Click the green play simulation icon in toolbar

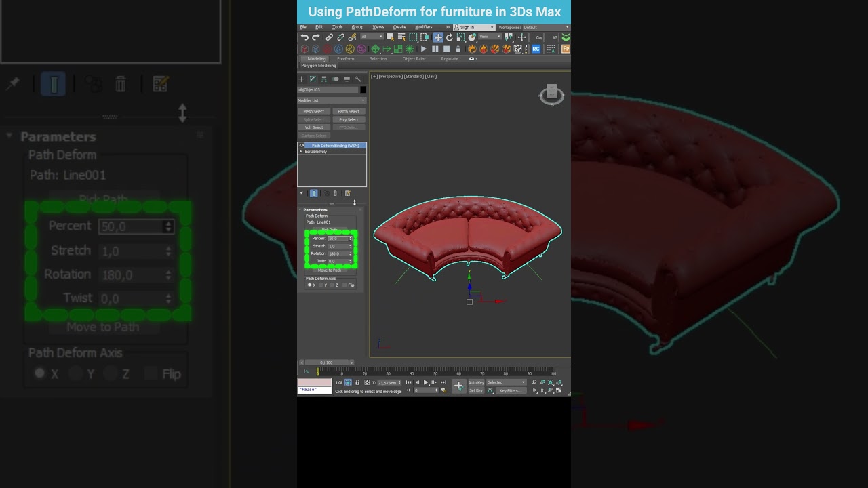point(424,49)
